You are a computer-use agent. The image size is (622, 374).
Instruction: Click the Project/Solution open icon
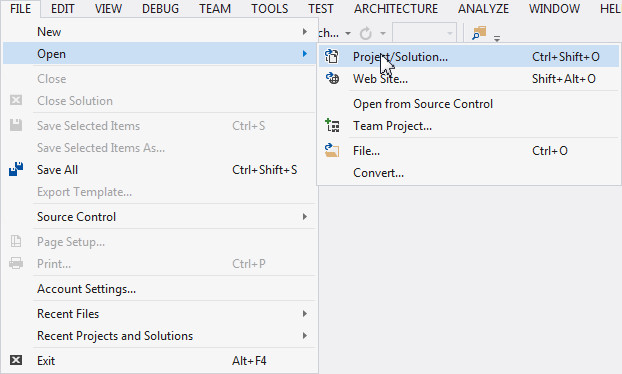click(332, 56)
